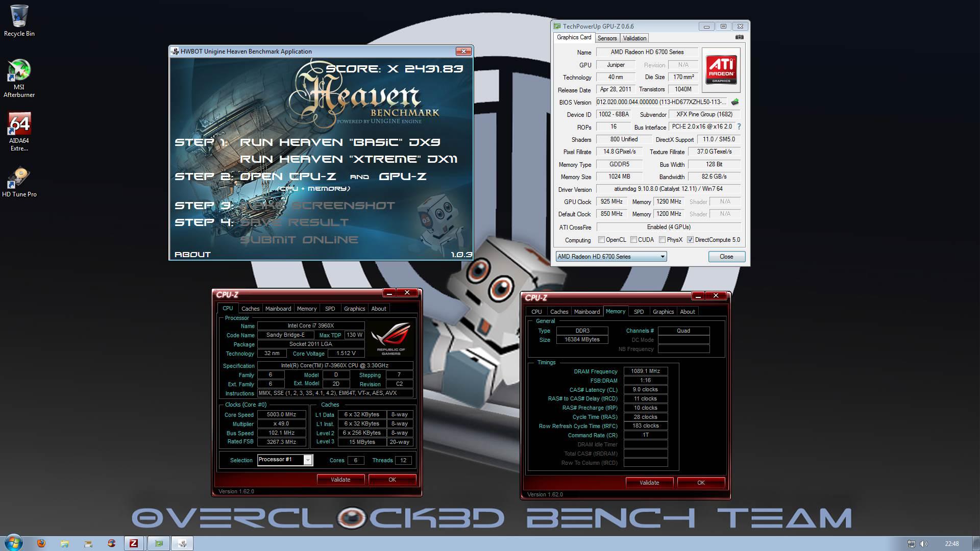Screen dimensions: 980x551
Task: Open the SPD tab in the left CPU-Z window
Action: click(x=330, y=309)
